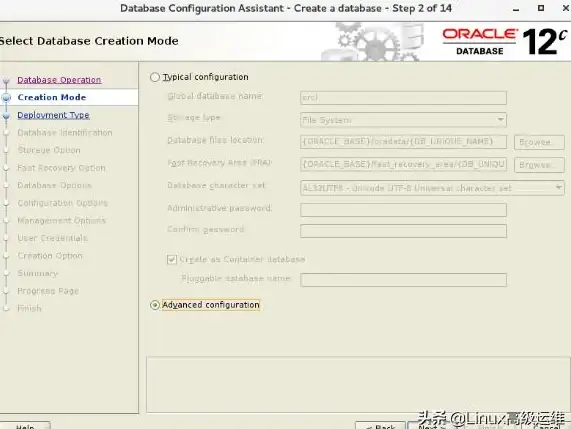Click the message text area at bottom
Viewport: 571px width, 429px height.
point(358,385)
